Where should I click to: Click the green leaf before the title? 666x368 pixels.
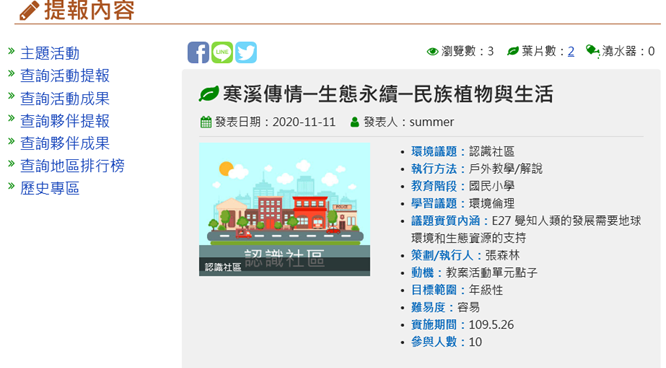coord(209,94)
